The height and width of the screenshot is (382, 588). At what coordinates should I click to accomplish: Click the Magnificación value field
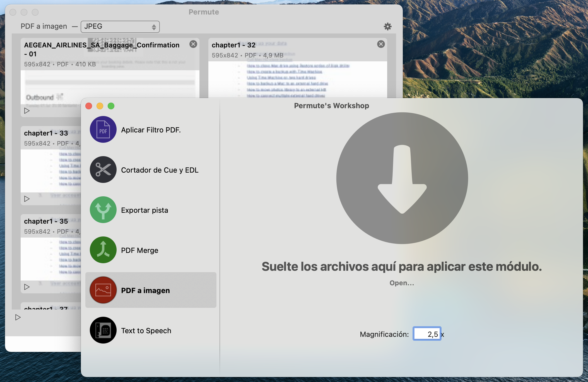pos(427,334)
